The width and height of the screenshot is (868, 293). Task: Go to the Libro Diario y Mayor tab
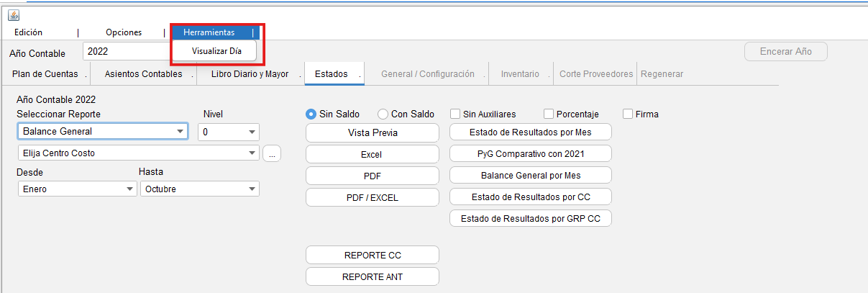250,74
